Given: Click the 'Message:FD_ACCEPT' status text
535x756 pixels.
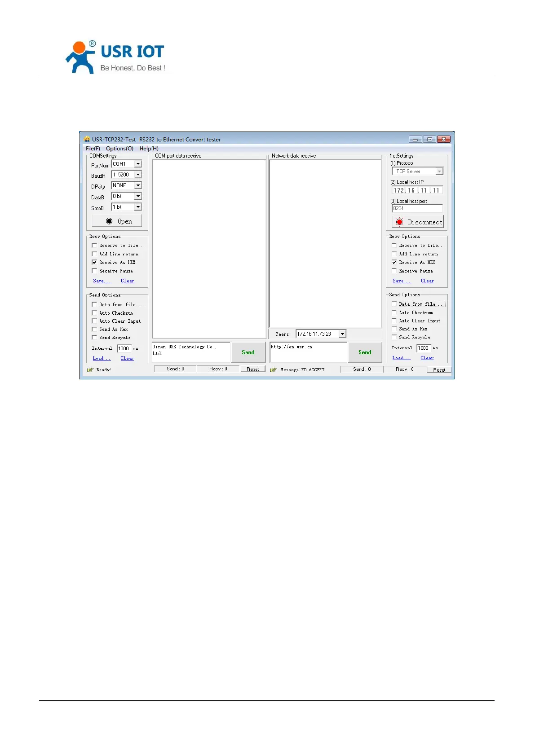Looking at the screenshot, I should coord(302,370).
